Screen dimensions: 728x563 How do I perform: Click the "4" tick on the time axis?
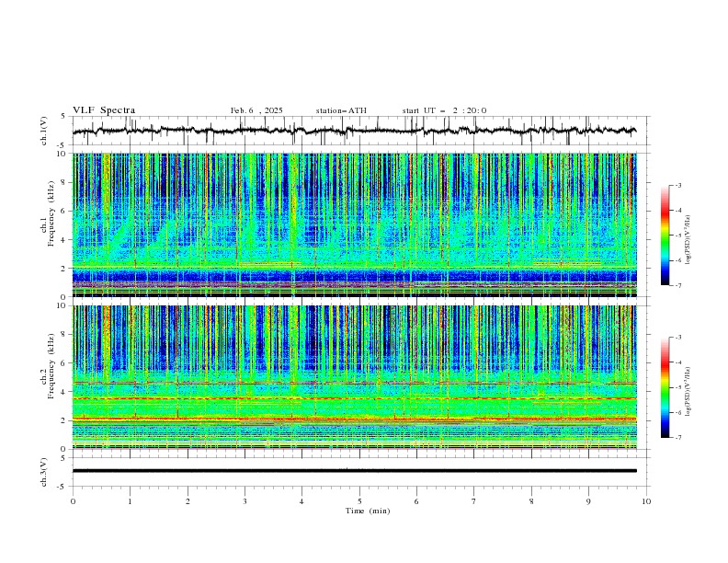[x=301, y=501]
